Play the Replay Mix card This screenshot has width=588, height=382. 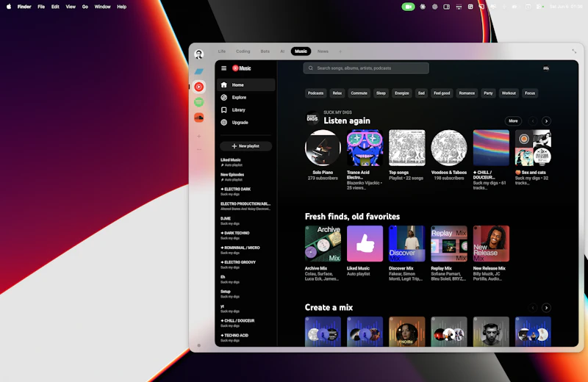click(449, 243)
